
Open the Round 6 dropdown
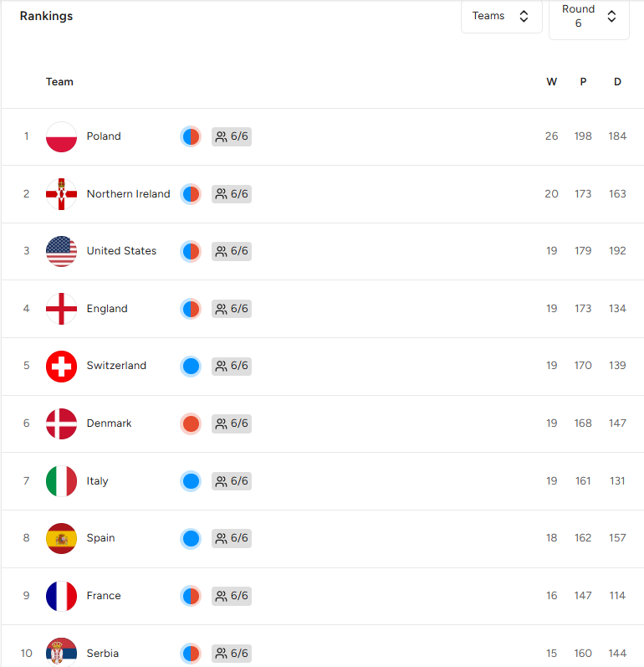pyautogui.click(x=589, y=19)
